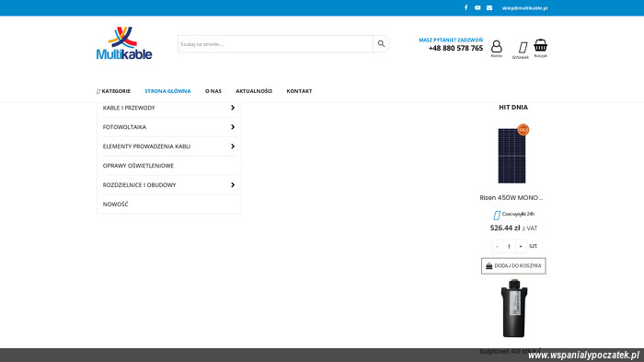Select Rozdzielnice i obudowy category
Screen dimensions: 644x362
[x=139, y=185]
